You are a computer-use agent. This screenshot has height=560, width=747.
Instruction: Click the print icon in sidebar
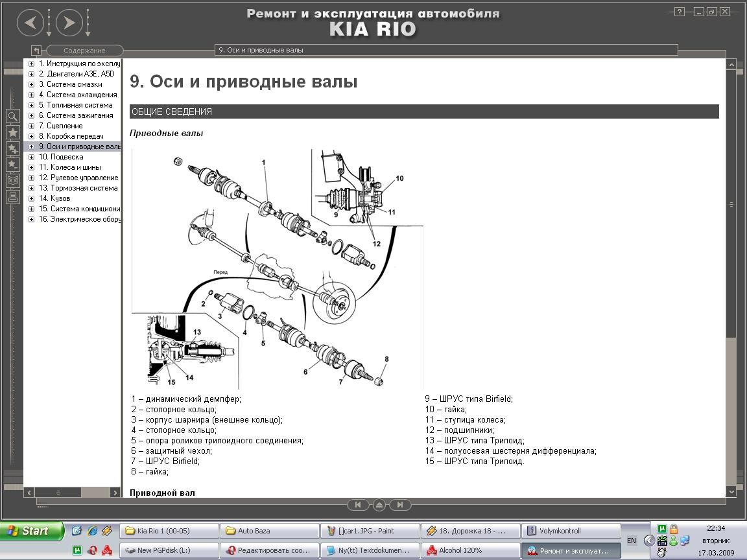point(13,196)
